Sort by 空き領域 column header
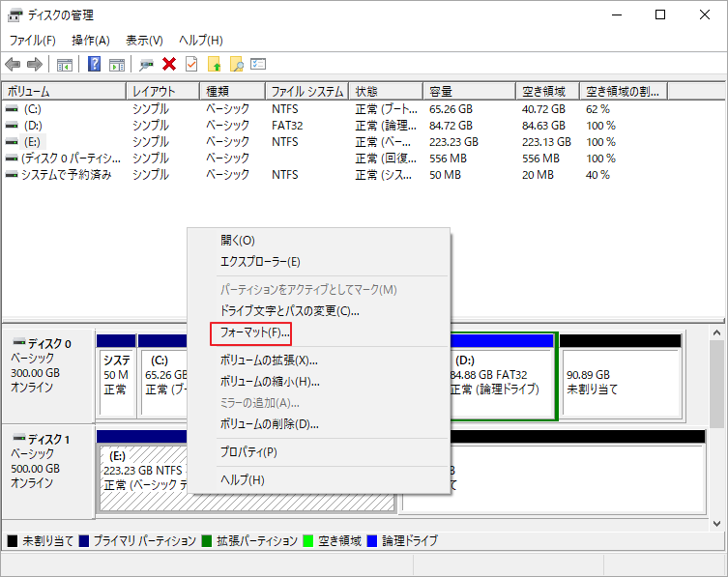 pos(548,92)
